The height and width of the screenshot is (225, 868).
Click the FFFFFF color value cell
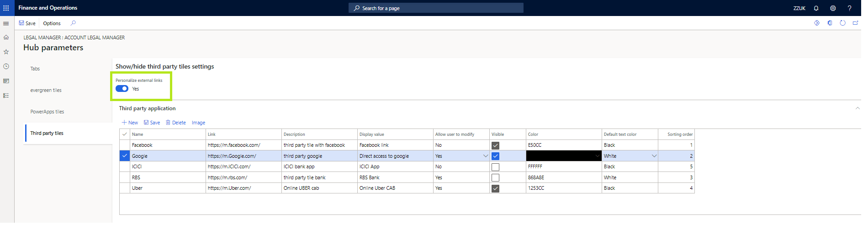(564, 166)
